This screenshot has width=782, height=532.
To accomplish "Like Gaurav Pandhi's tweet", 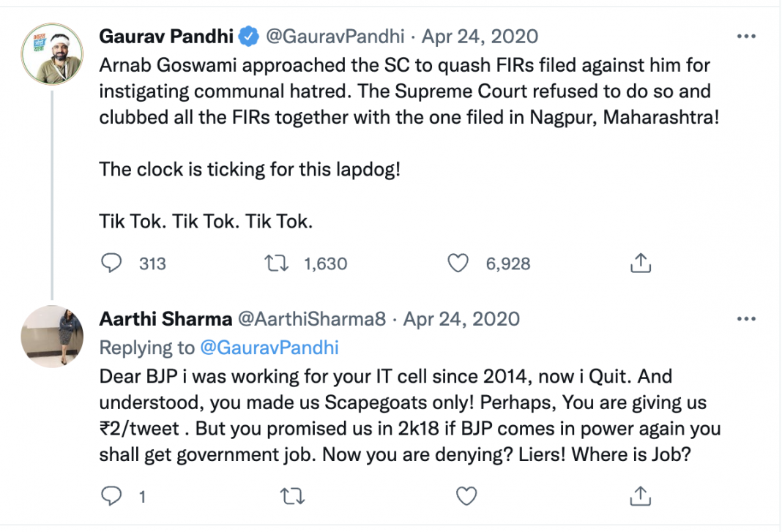I will tap(458, 263).
